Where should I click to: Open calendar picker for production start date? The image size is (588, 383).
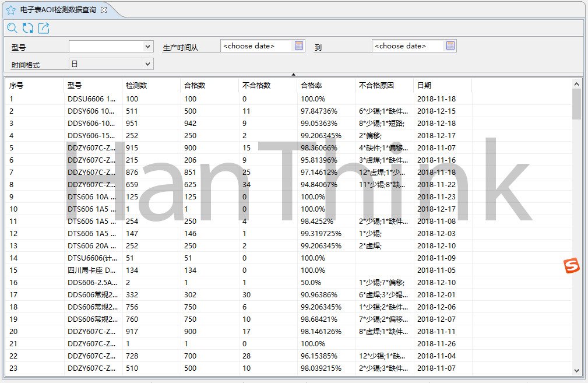click(x=299, y=45)
